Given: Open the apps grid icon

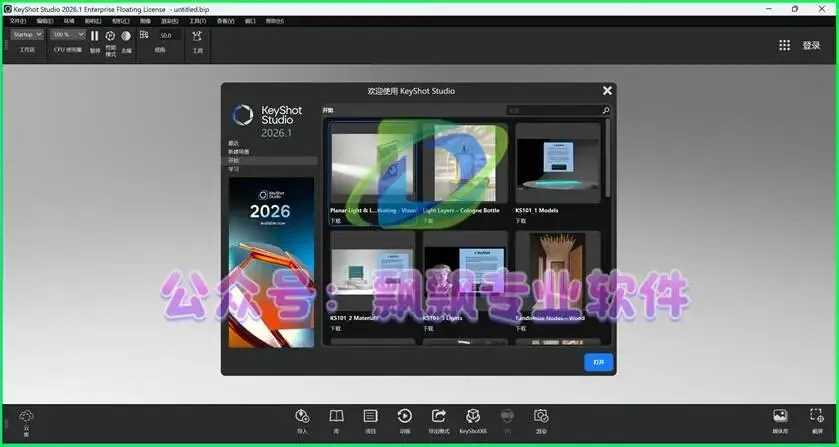Looking at the screenshot, I should tap(784, 46).
